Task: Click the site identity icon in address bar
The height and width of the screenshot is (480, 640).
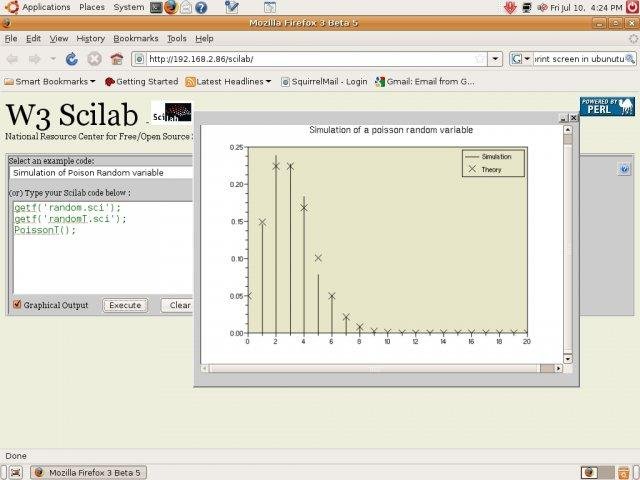Action: 140,59
